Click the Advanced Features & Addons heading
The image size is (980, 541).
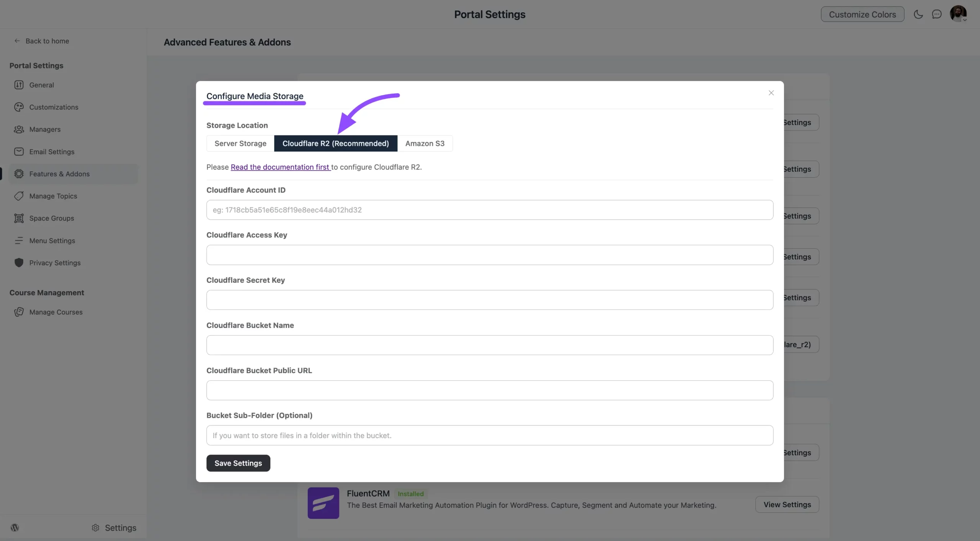(x=227, y=42)
